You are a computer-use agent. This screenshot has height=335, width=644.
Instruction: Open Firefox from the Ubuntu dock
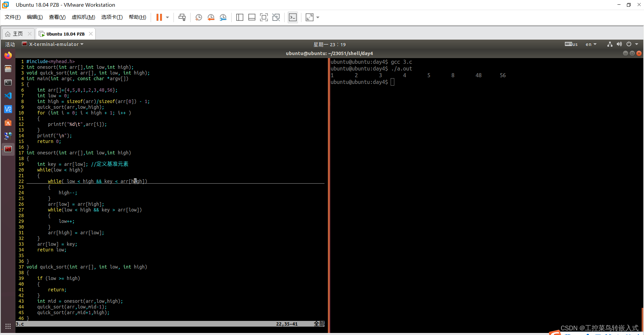tap(8, 55)
